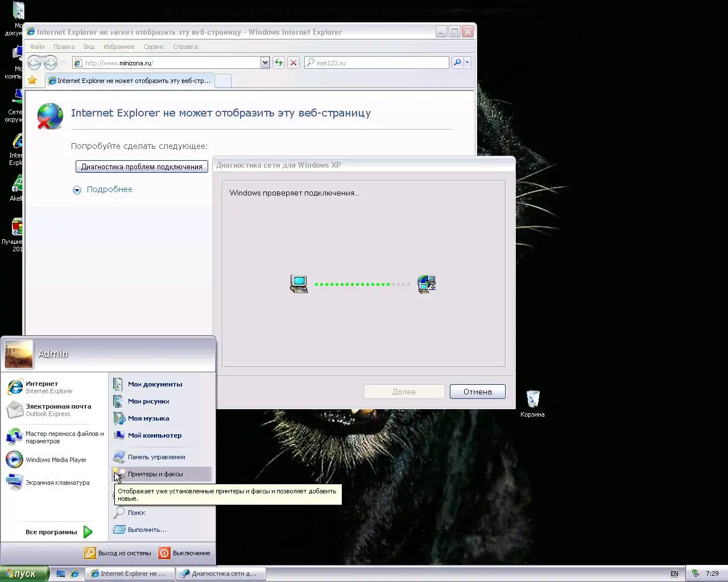Viewport: 728px width, 582px height.
Task: Click the пуск Start button
Action: coord(24,573)
